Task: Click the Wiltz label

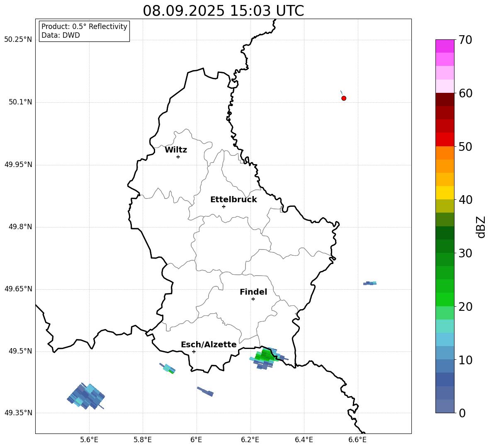Action: [x=176, y=150]
